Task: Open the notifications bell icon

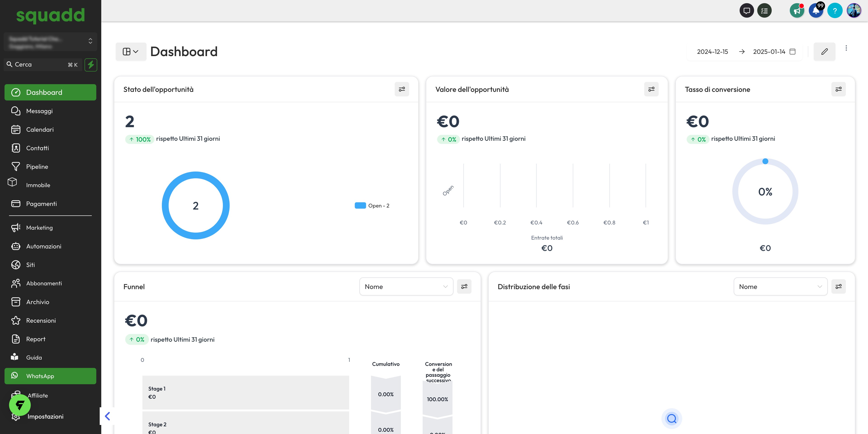Action: click(816, 11)
